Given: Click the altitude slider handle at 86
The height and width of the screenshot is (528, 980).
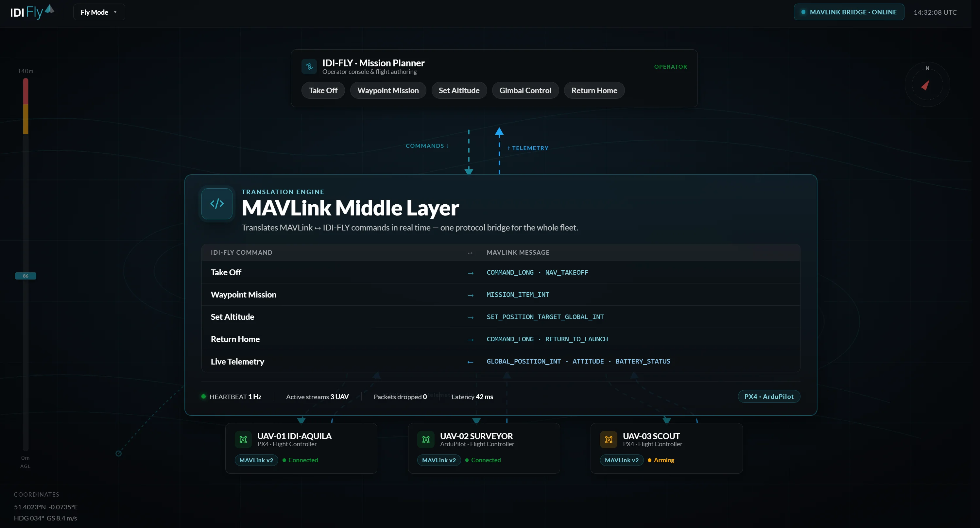Looking at the screenshot, I should tap(26, 276).
